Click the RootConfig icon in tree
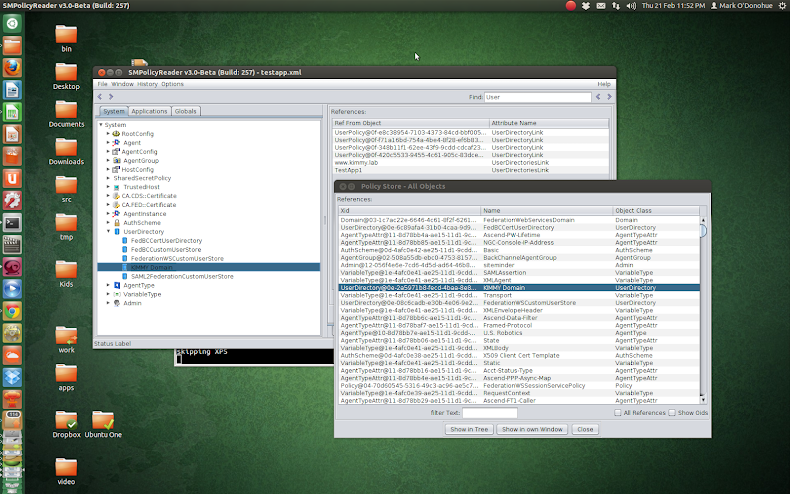The height and width of the screenshot is (494, 790). coord(116,134)
